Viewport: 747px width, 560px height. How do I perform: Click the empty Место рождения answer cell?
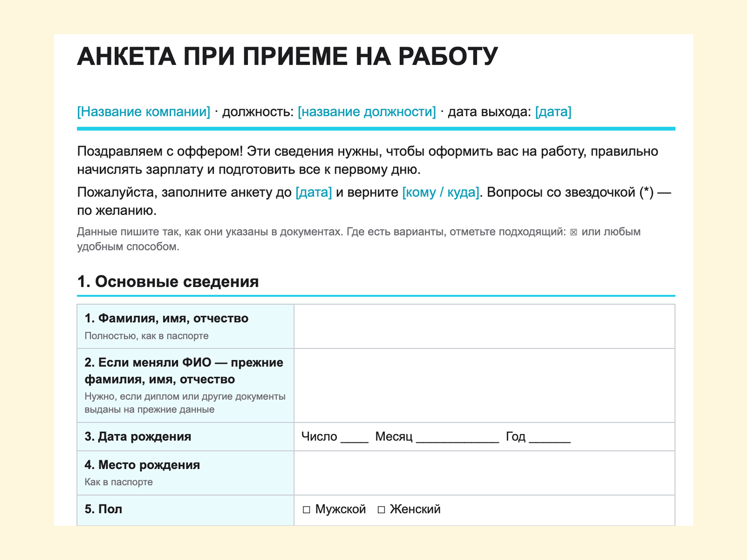pos(484,473)
